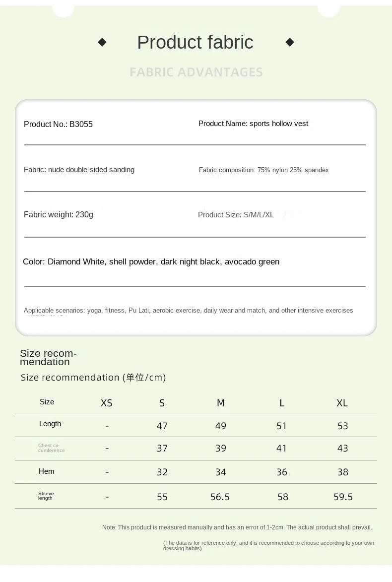Select Product Name sports hollow vest text
The height and width of the screenshot is (582, 392).
click(x=253, y=124)
